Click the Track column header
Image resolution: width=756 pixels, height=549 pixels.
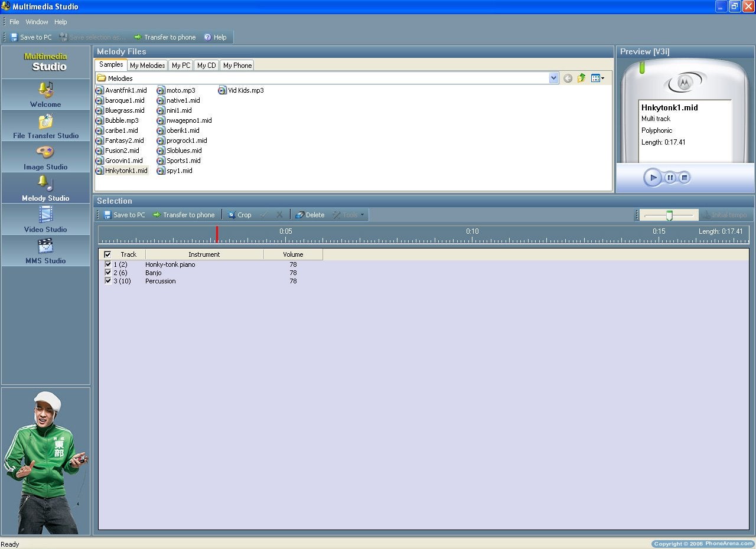[128, 254]
